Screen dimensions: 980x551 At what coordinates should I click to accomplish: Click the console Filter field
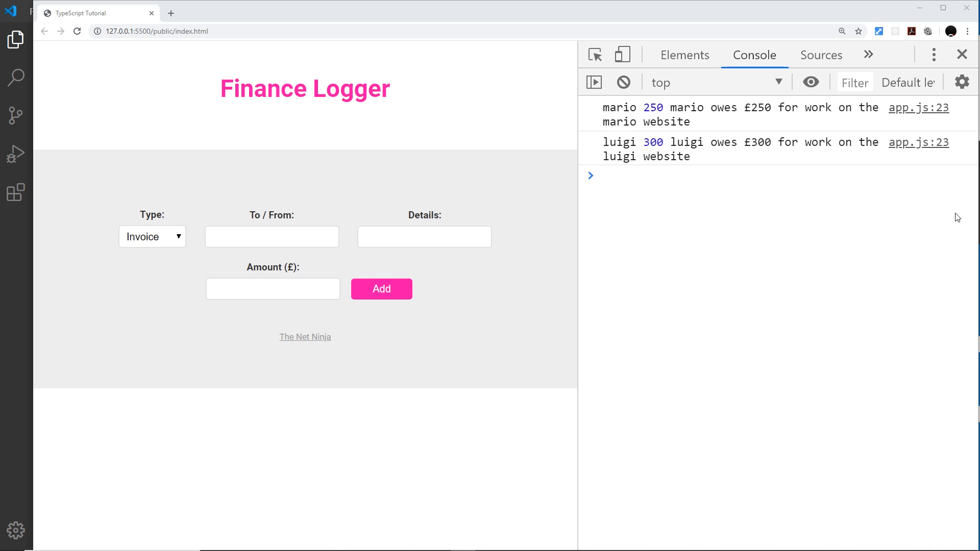(x=855, y=83)
